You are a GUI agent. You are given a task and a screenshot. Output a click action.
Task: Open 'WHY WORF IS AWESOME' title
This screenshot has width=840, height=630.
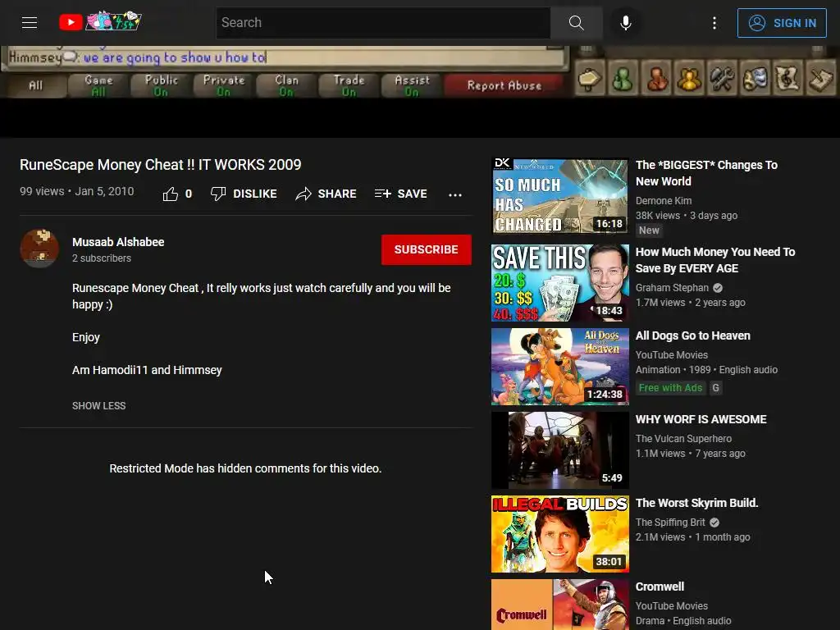701,419
